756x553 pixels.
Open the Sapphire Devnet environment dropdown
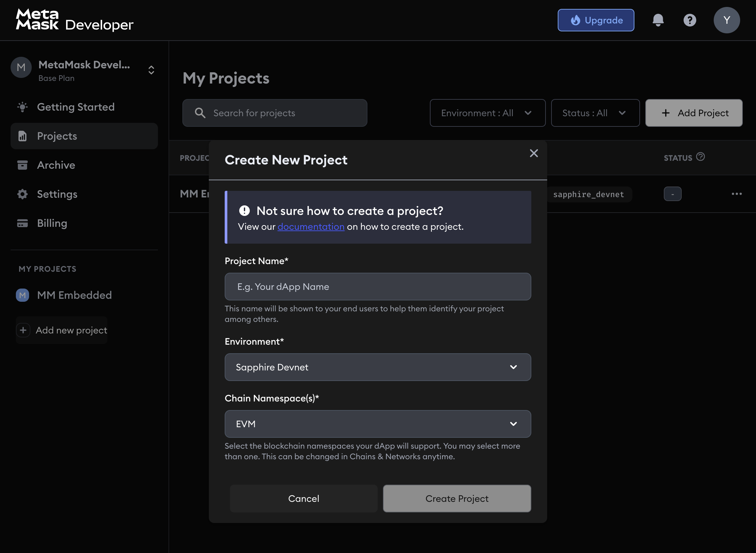[378, 367]
